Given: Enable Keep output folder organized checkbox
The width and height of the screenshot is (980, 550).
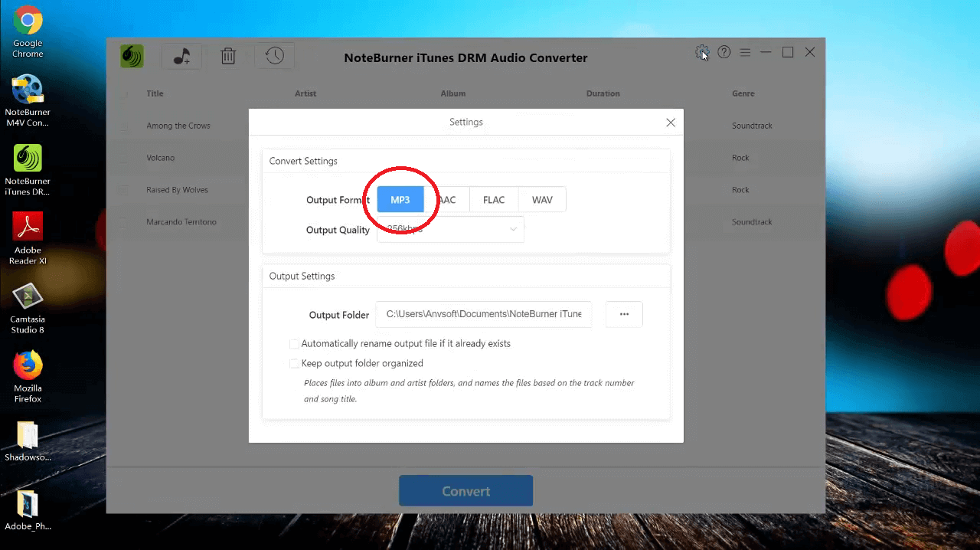Looking at the screenshot, I should tap(294, 364).
